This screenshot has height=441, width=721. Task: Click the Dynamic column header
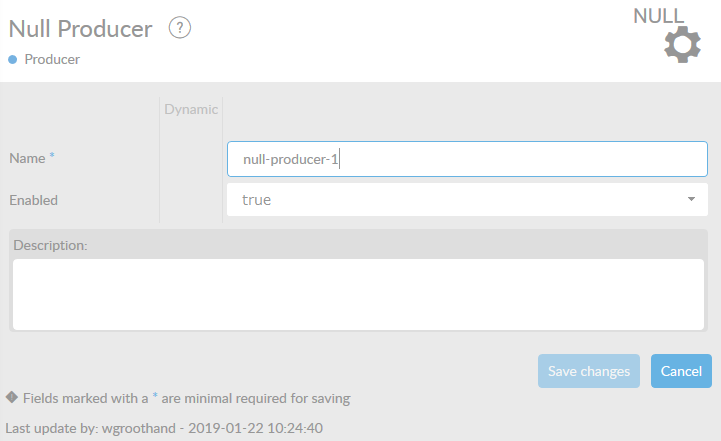click(x=190, y=109)
